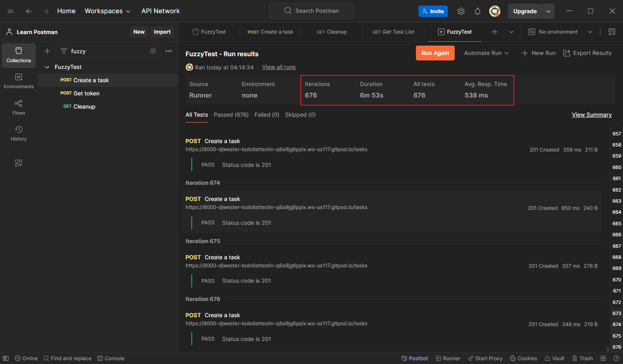Toggle two-pane layout icon
This screenshot has height=364, width=623.
(x=603, y=358)
